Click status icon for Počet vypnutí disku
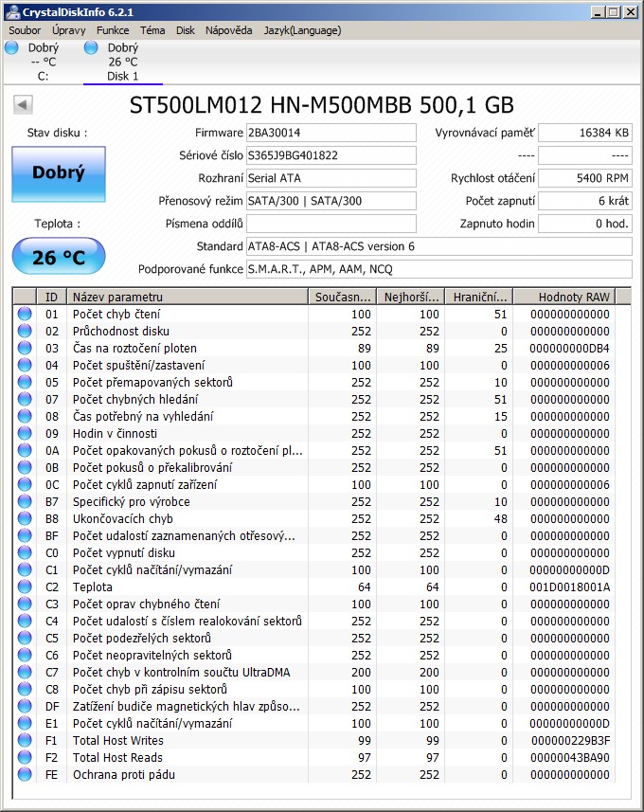This screenshot has height=812, width=644. (x=25, y=553)
